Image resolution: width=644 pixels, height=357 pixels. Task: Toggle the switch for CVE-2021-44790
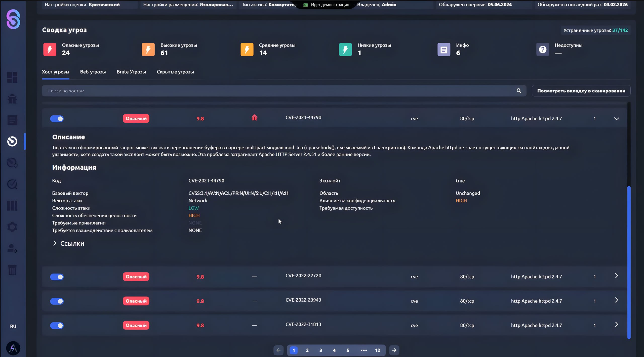57,119
